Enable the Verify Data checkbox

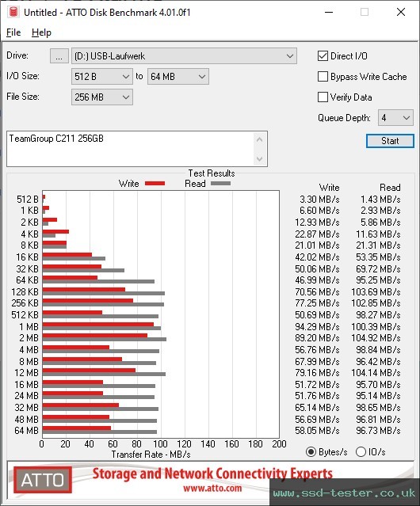[x=323, y=97]
